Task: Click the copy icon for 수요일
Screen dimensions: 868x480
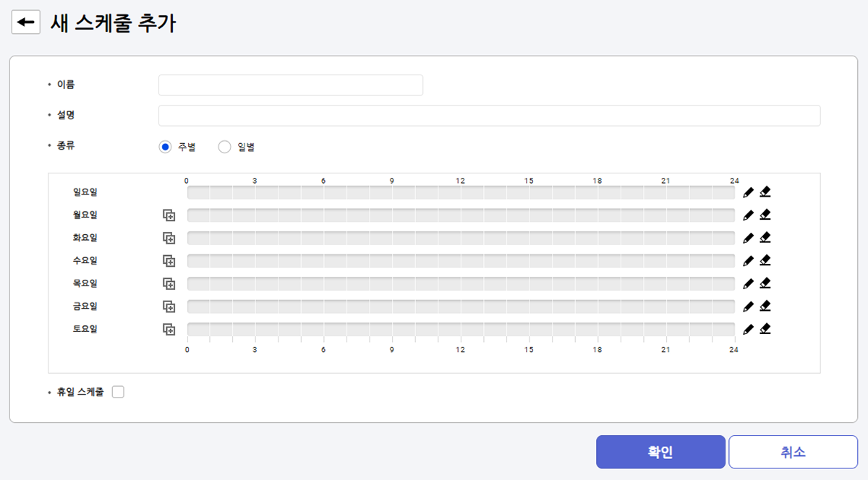Action: [x=169, y=261]
